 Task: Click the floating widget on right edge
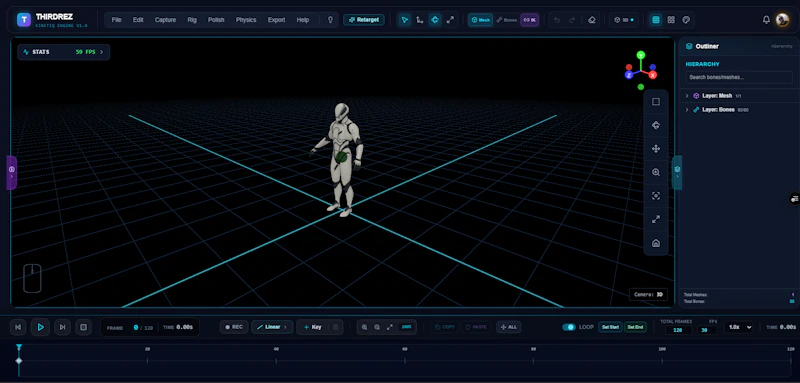pos(795,199)
